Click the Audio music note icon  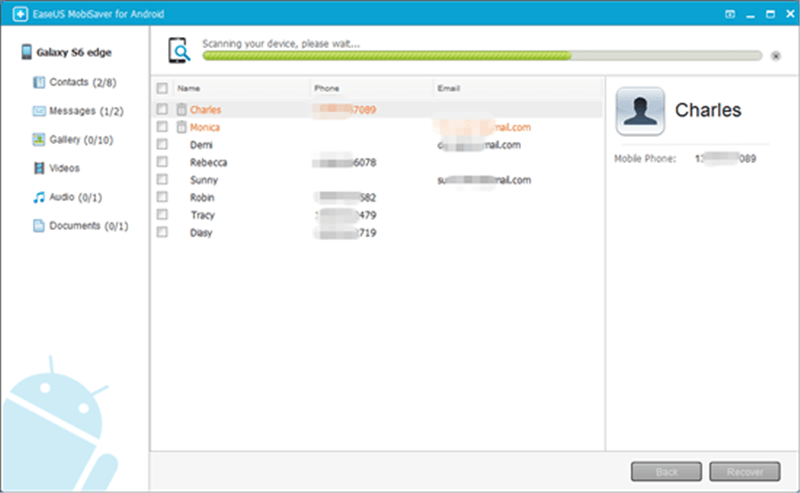coord(39,197)
